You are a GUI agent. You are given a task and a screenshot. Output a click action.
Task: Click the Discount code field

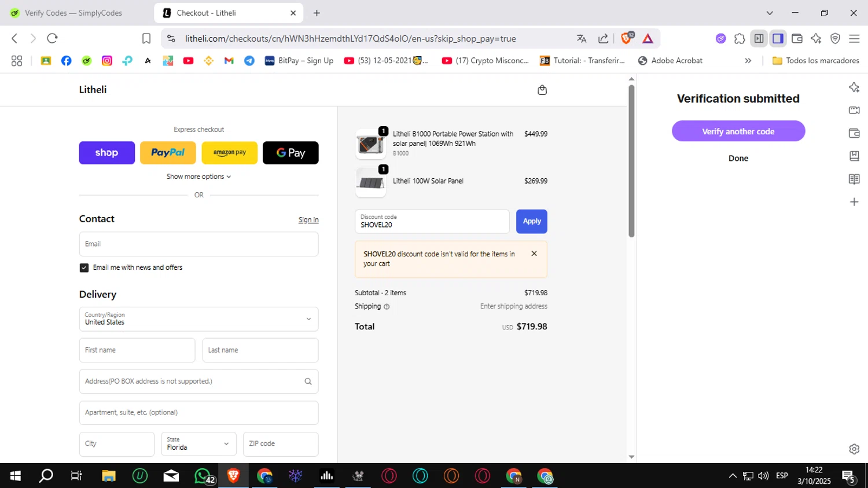tap(432, 221)
